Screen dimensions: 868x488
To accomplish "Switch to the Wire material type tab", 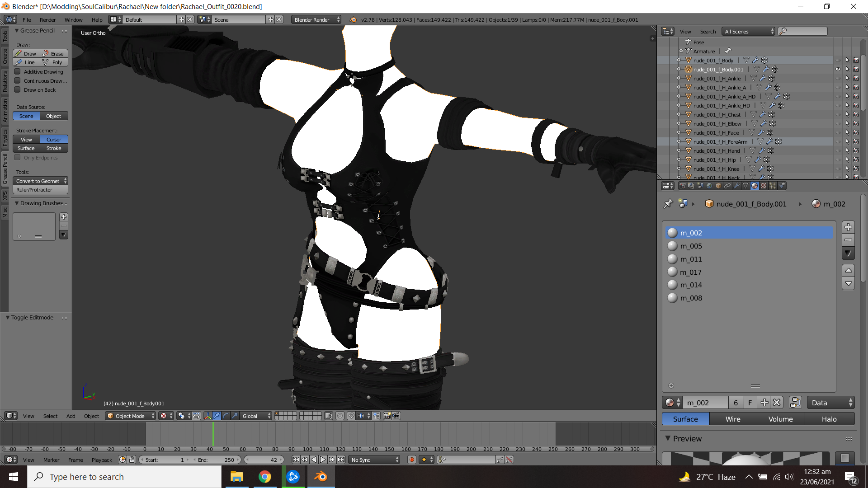I will [x=733, y=419].
